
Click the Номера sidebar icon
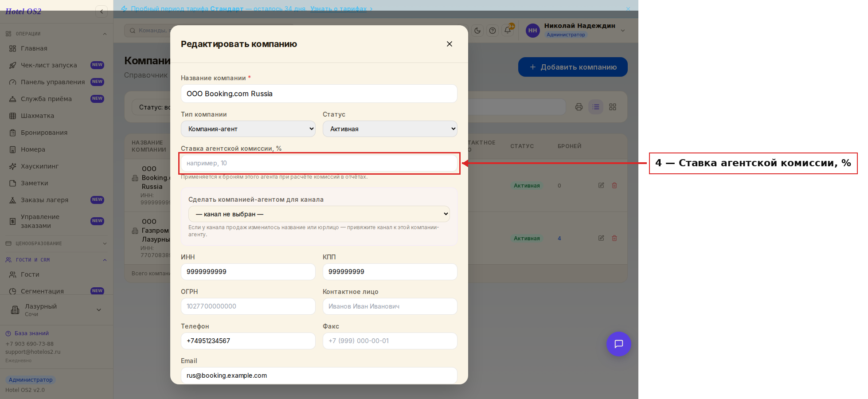(13, 149)
